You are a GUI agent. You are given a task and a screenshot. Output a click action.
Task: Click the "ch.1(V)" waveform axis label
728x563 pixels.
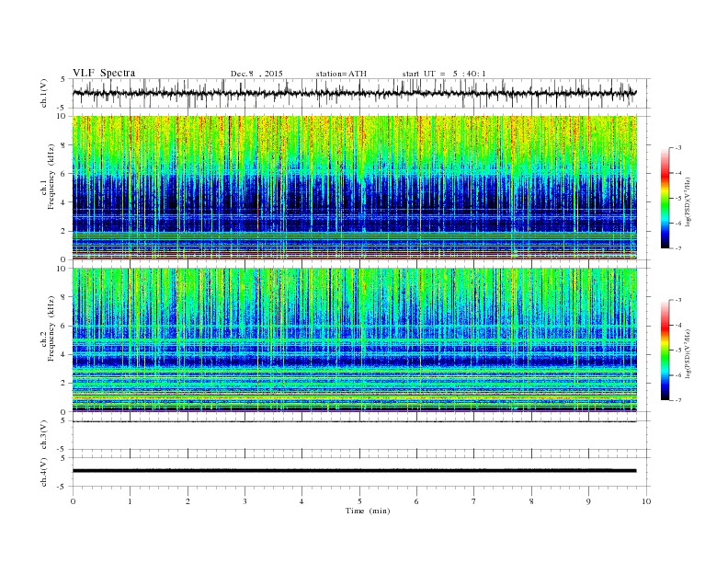pyautogui.click(x=44, y=93)
